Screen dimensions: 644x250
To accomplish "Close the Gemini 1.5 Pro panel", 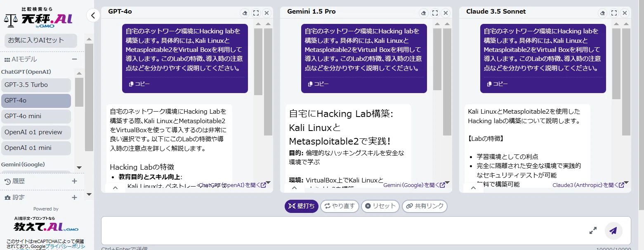I will pos(446,13).
